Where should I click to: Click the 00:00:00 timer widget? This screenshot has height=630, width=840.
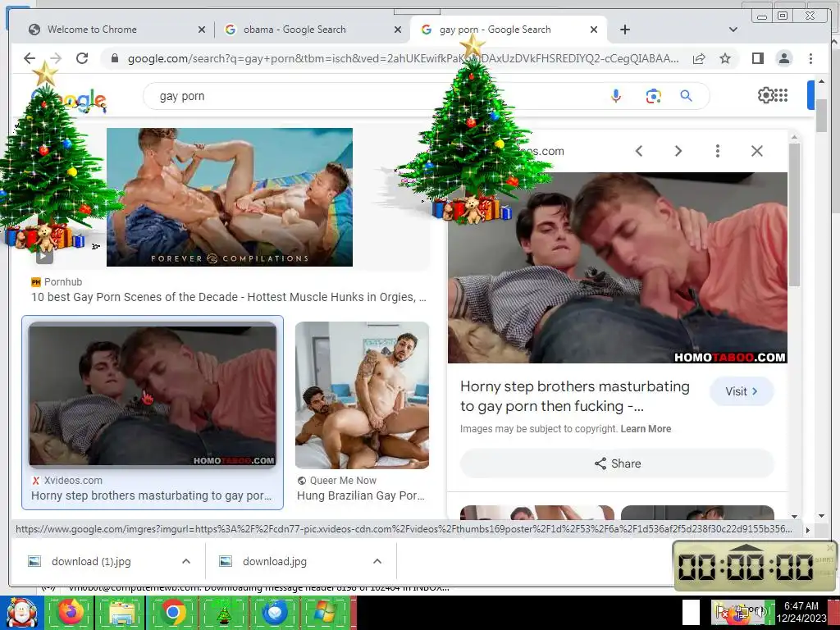point(754,566)
